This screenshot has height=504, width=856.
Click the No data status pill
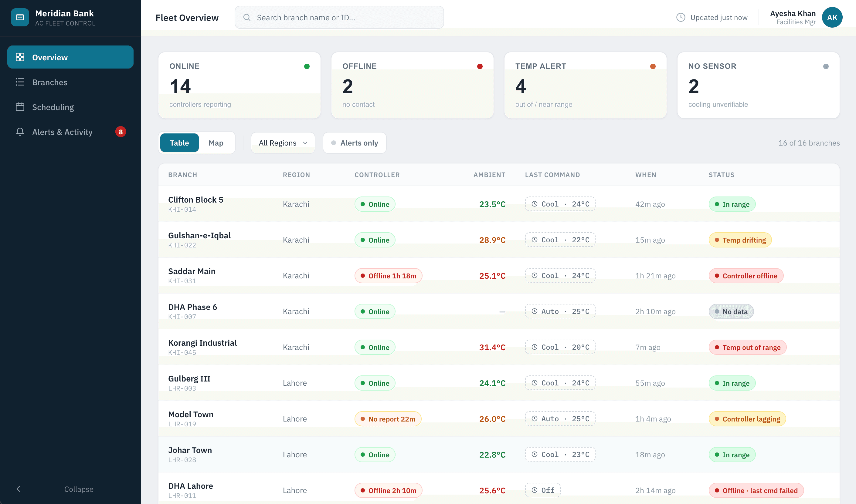(x=731, y=311)
